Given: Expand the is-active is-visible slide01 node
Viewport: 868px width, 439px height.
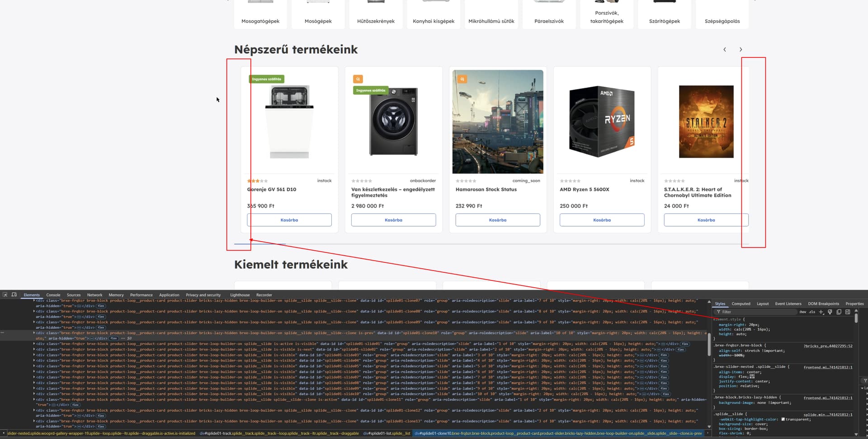Looking at the screenshot, I should [x=34, y=344].
